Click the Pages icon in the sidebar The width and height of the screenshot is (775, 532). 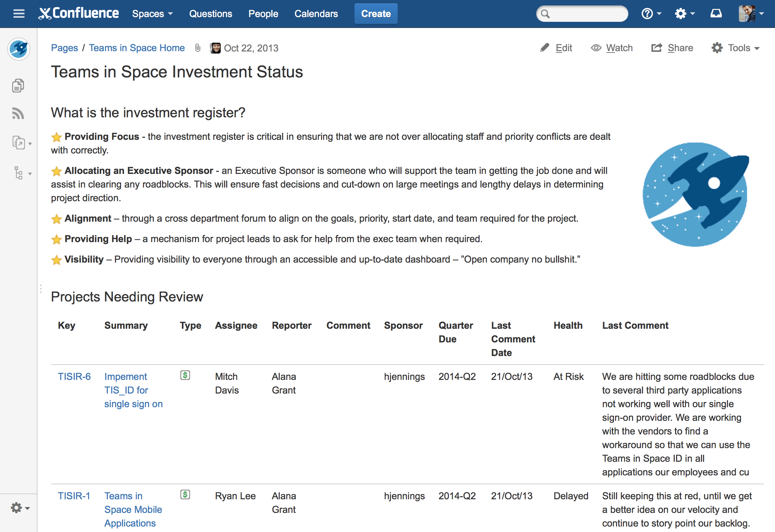click(x=18, y=85)
